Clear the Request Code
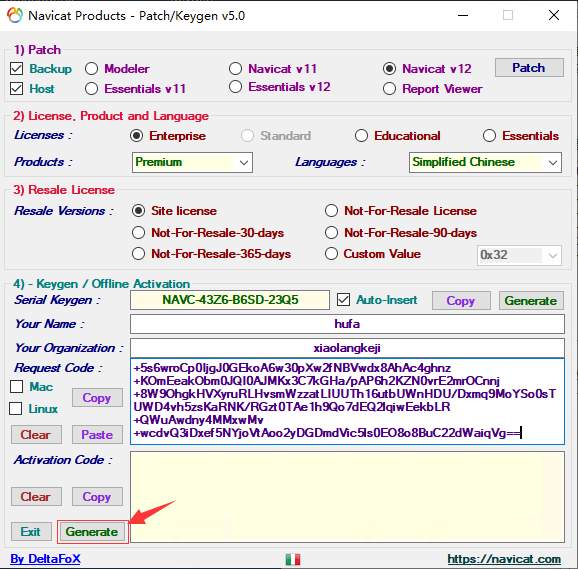578x569 pixels. pos(36,434)
